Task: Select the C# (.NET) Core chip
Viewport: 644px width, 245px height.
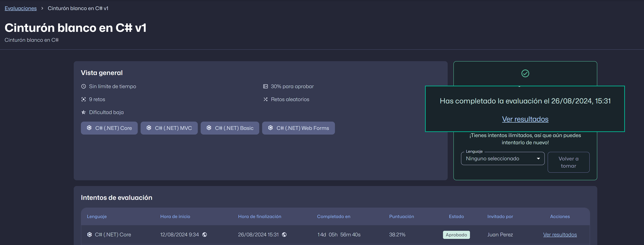Action: 109,128
